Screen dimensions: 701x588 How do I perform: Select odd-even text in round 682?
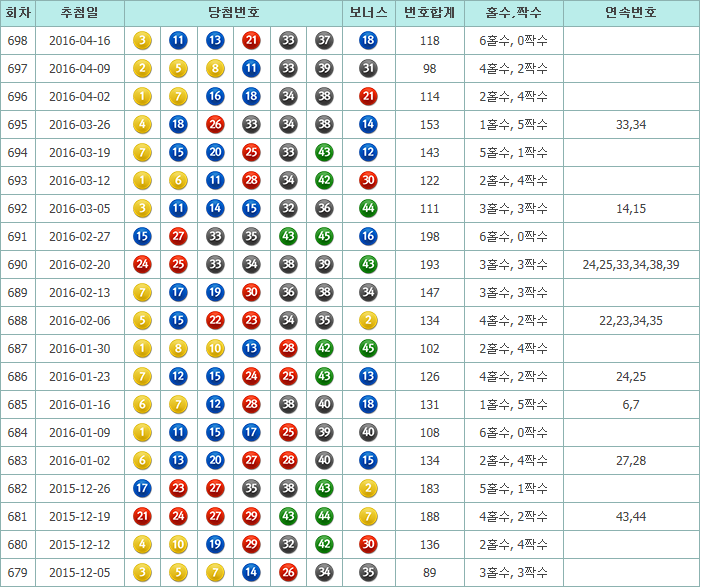coord(514,489)
